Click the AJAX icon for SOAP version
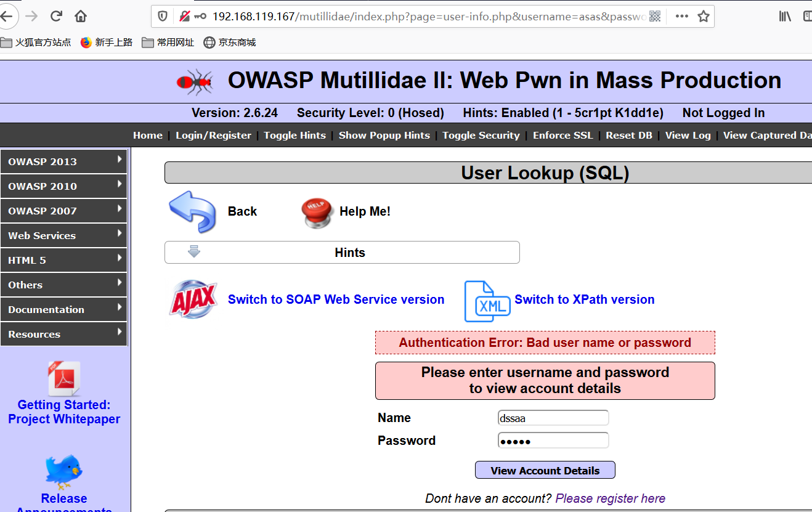This screenshot has height=512, width=812. (x=193, y=300)
